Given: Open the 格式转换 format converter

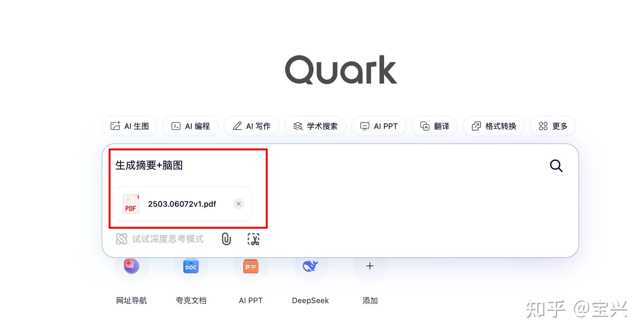Looking at the screenshot, I should 494,126.
